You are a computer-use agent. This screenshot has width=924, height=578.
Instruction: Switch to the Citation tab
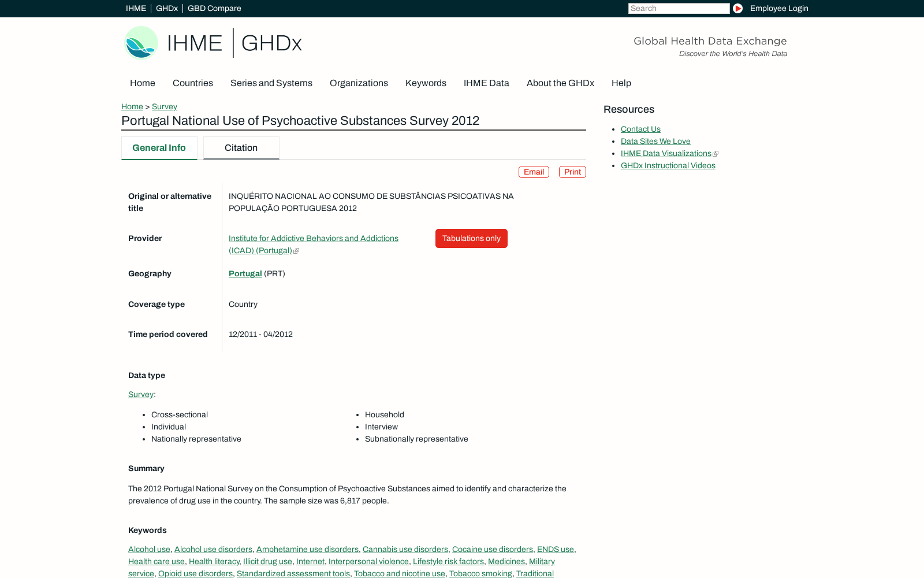click(x=241, y=148)
